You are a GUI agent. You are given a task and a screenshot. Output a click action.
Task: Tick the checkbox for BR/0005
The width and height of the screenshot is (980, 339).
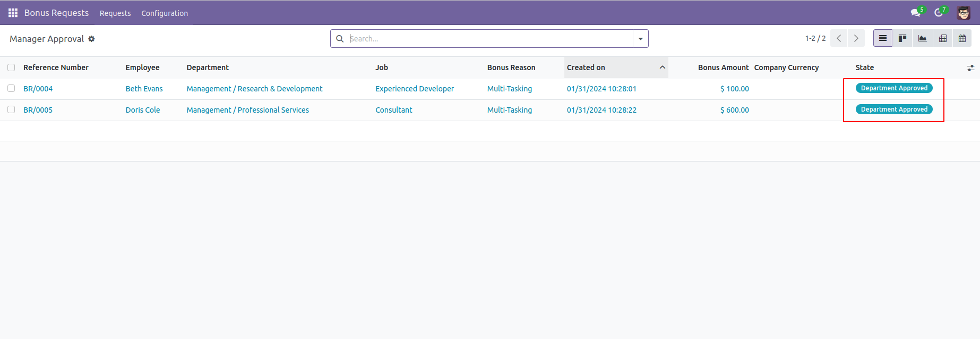[11, 110]
